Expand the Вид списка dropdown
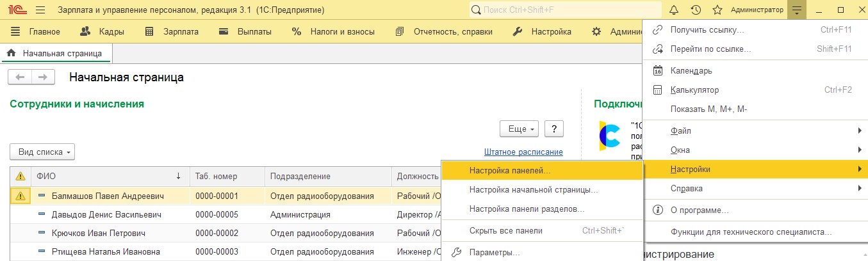The width and height of the screenshot is (868, 261). pos(42,152)
